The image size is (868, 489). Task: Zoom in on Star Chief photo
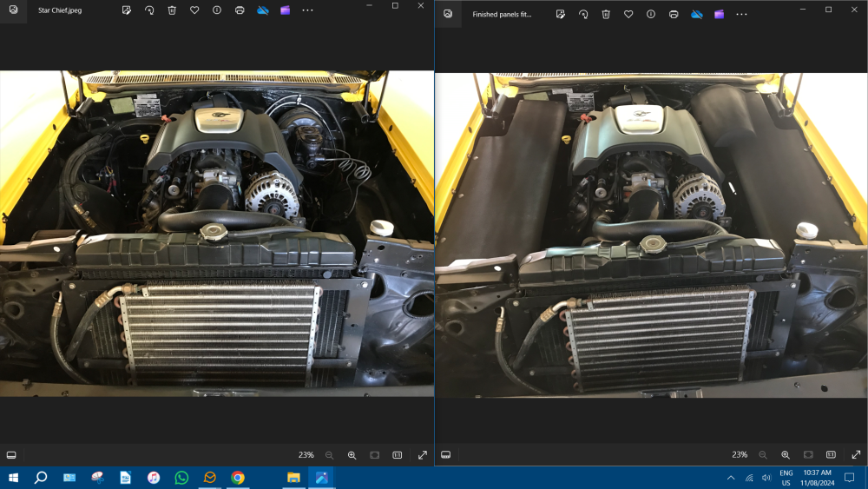tap(352, 455)
